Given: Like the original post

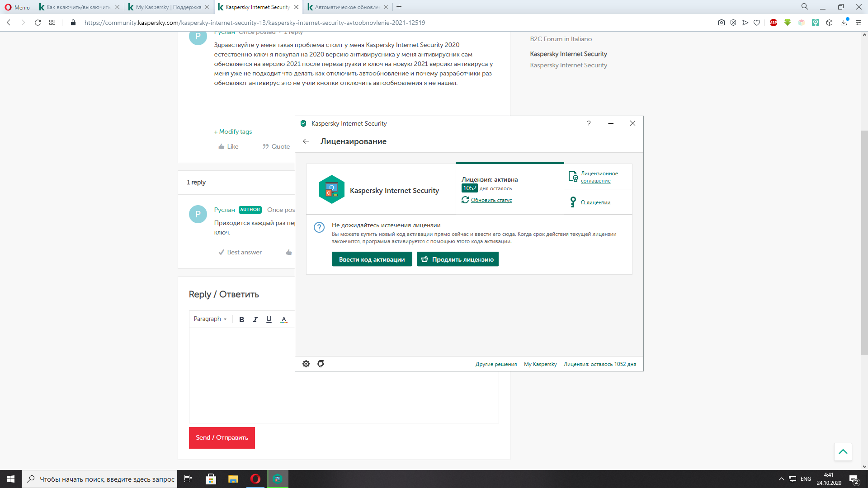Looking at the screenshot, I should 228,146.
